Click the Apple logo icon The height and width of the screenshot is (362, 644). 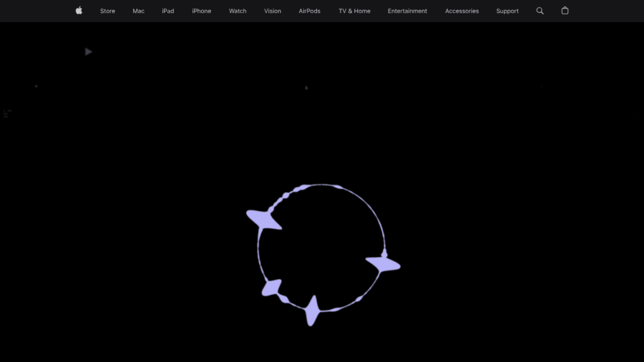[79, 11]
